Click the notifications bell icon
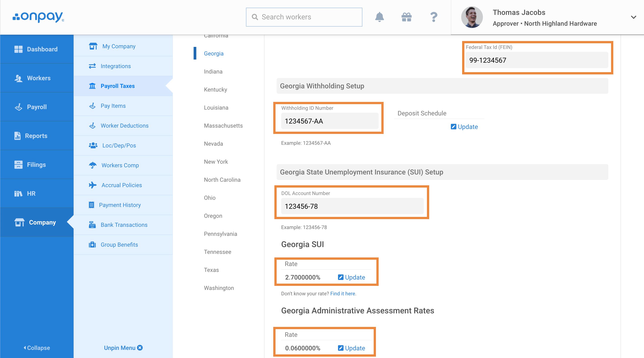The image size is (644, 358). [x=379, y=17]
